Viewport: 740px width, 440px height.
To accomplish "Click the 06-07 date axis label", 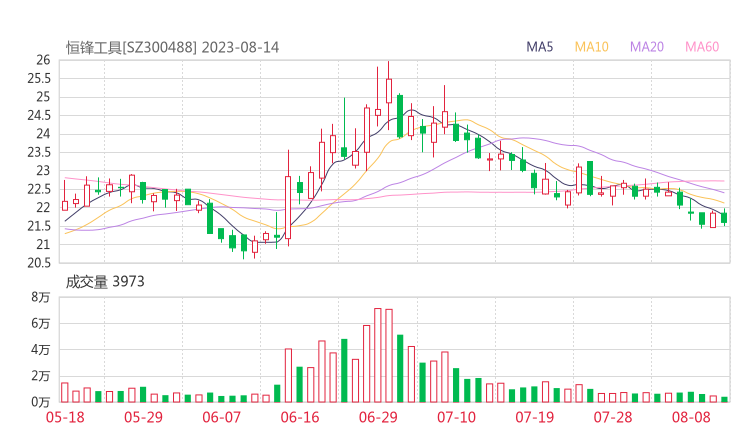I will click(x=221, y=417).
